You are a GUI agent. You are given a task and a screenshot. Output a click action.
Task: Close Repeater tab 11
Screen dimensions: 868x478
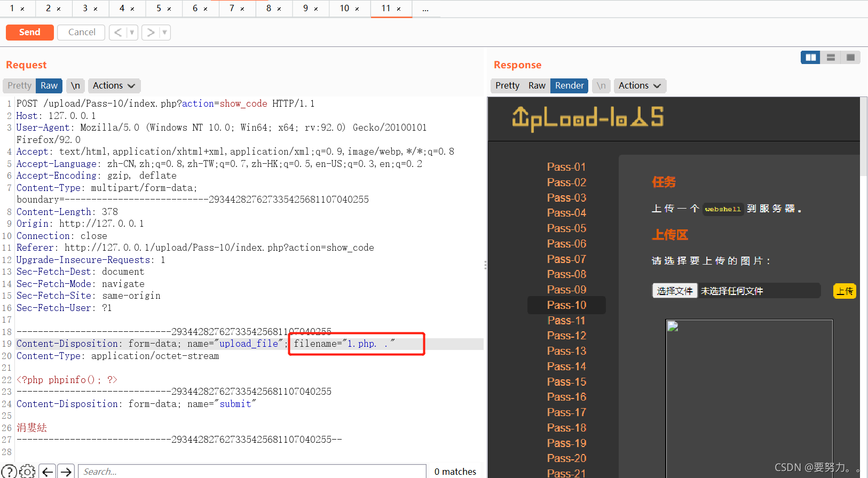click(x=399, y=9)
